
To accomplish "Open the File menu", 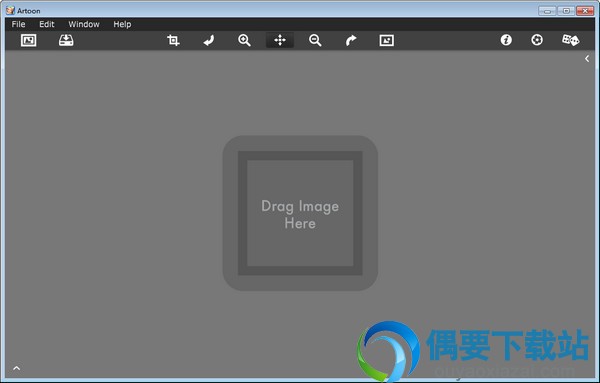I will click(x=18, y=24).
